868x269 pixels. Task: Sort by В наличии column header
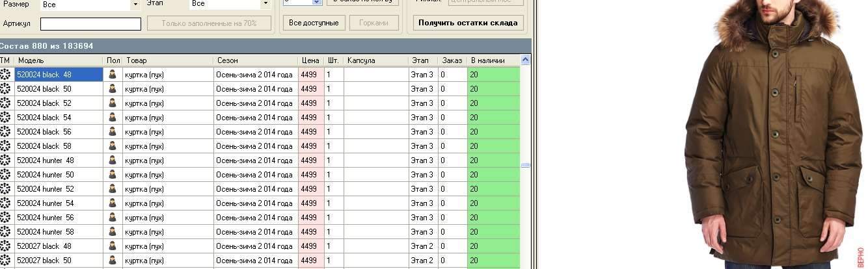(x=494, y=60)
